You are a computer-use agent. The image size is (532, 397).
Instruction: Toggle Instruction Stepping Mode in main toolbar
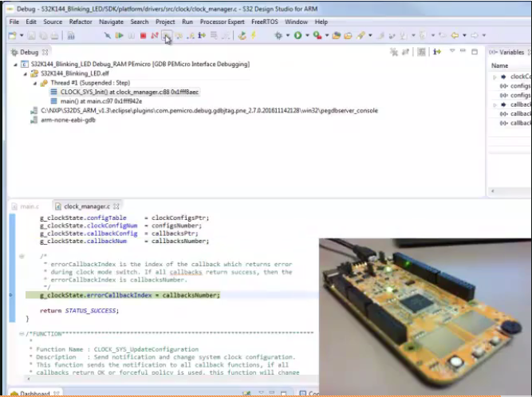coord(202,35)
